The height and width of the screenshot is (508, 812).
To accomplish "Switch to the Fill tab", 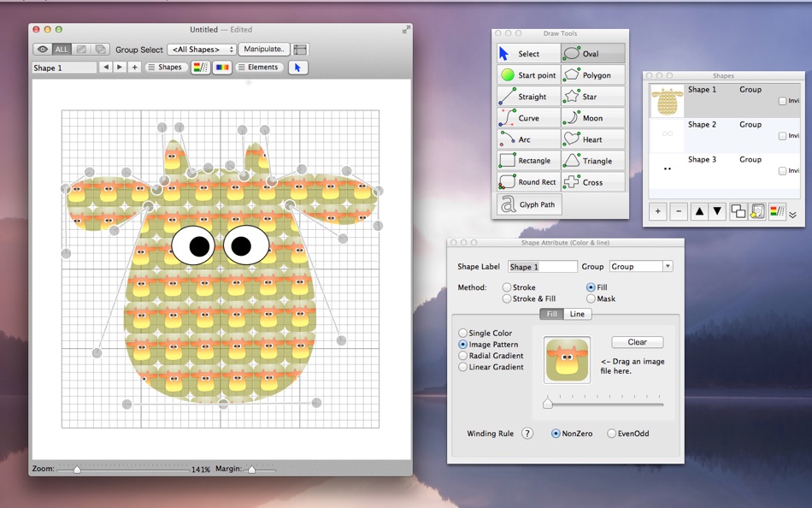I will pyautogui.click(x=551, y=314).
